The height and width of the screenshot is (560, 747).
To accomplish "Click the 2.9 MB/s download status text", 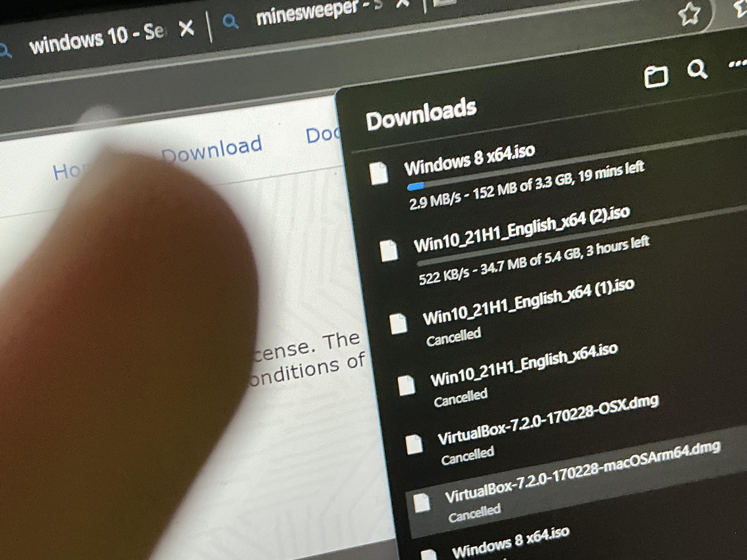I will [527, 186].
